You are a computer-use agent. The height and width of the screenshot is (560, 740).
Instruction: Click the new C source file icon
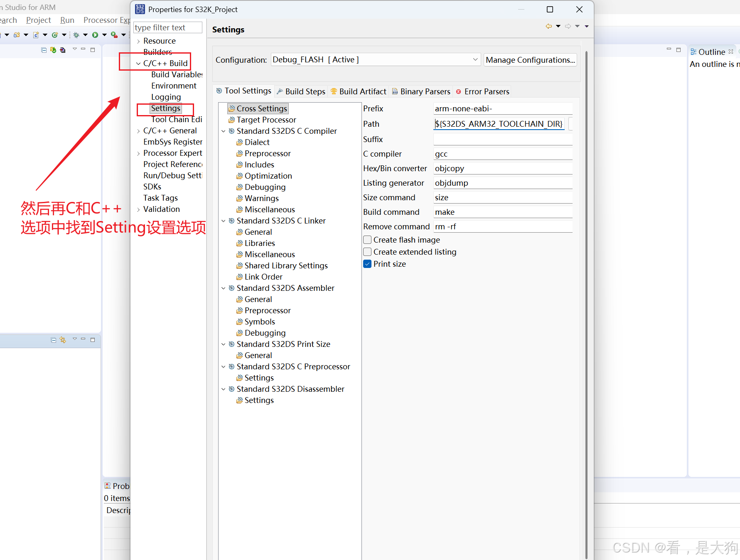[x=36, y=35]
